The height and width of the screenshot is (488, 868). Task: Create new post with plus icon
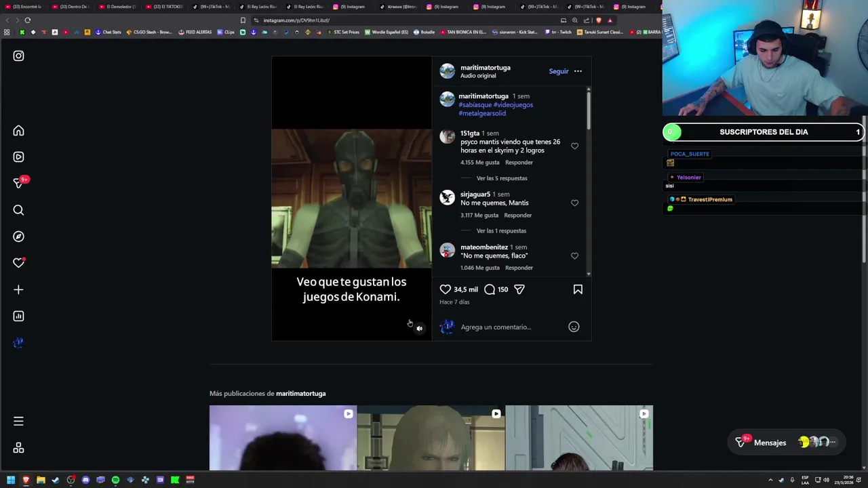18,289
